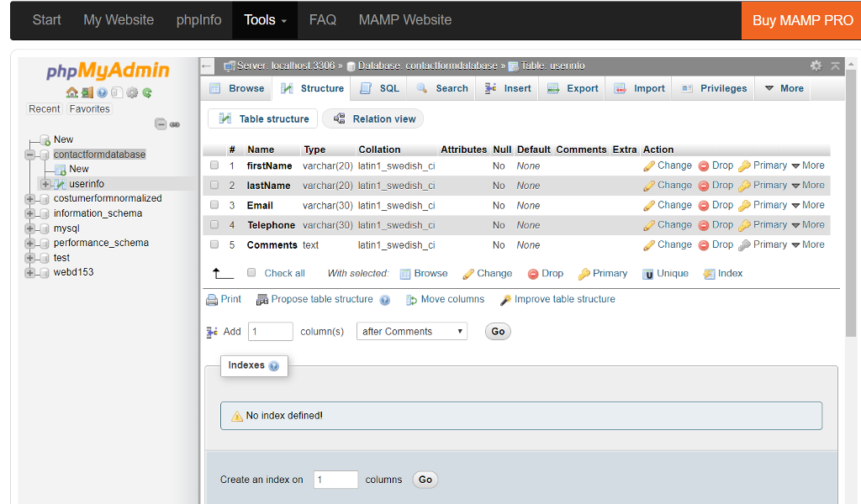The width and height of the screenshot is (861, 504).
Task: Check the Telephone column checkbox
Action: tap(214, 224)
